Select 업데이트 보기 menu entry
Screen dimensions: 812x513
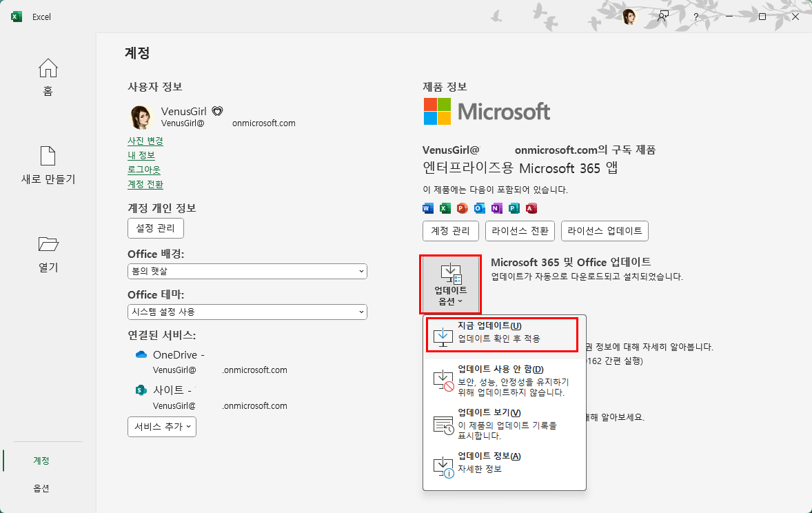(x=505, y=424)
